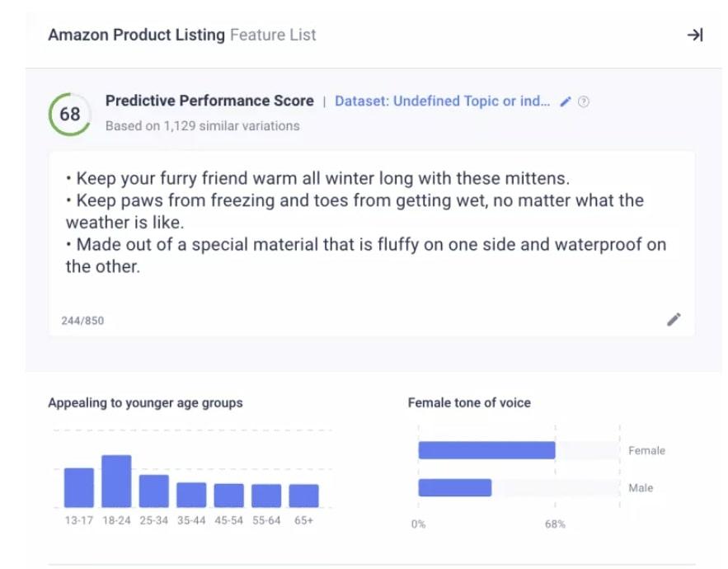Click the green score circle showing 68

tap(70, 114)
